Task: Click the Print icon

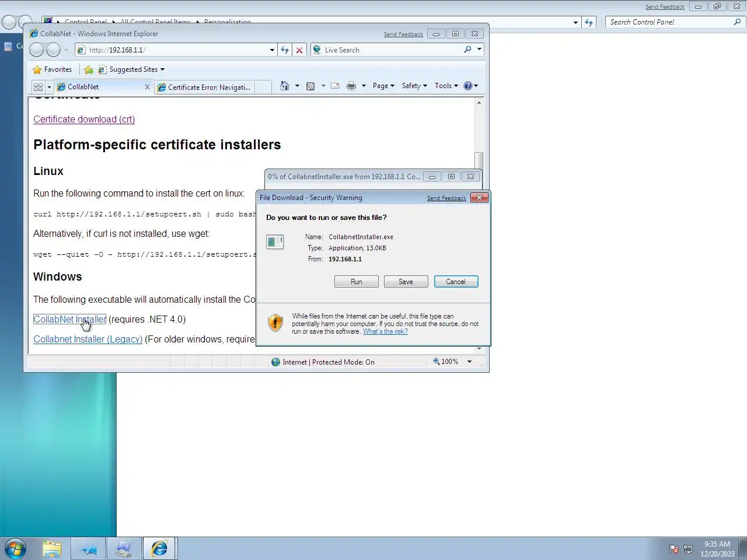Action: pyautogui.click(x=351, y=86)
